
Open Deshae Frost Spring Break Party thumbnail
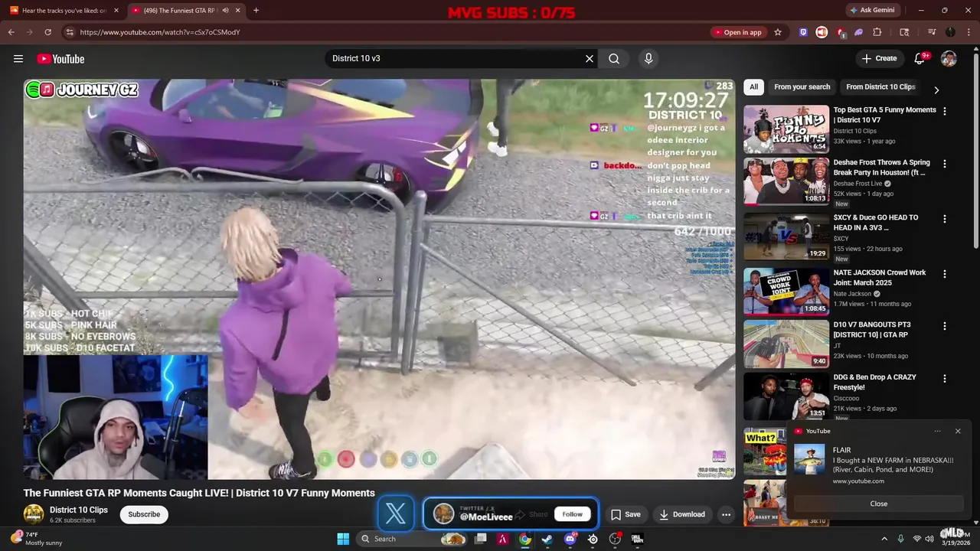pos(786,181)
